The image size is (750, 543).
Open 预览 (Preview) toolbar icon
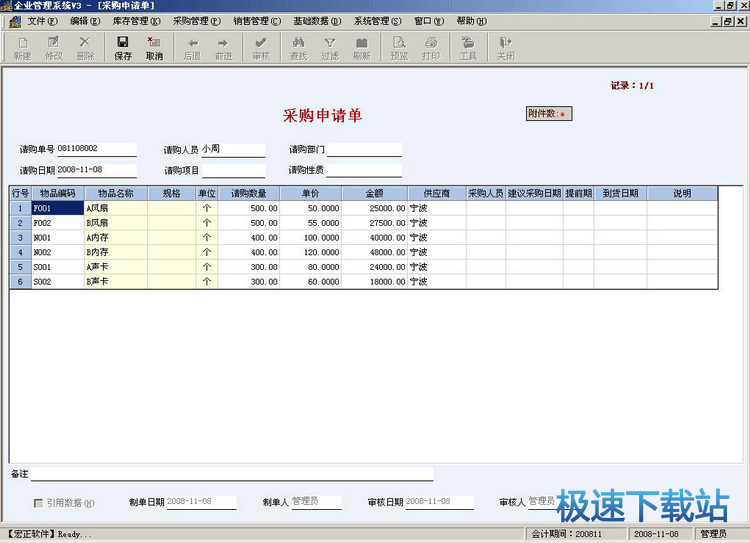(x=399, y=48)
